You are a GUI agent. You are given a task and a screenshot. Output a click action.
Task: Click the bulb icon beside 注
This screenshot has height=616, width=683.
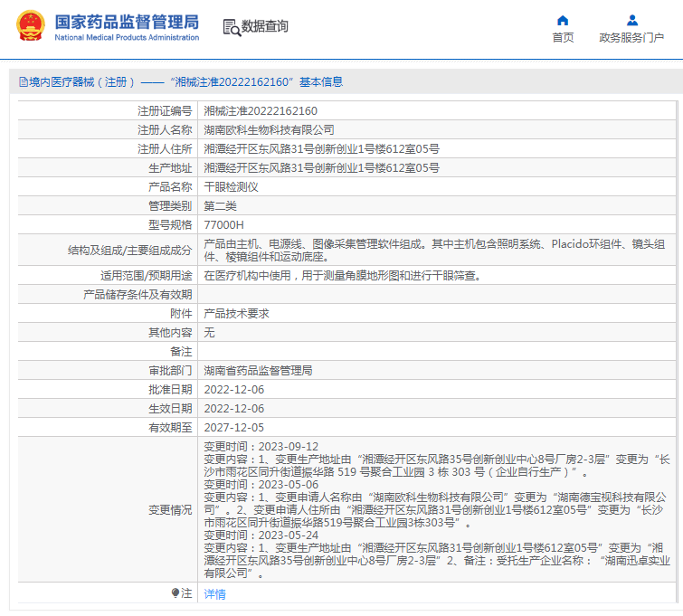(x=175, y=592)
